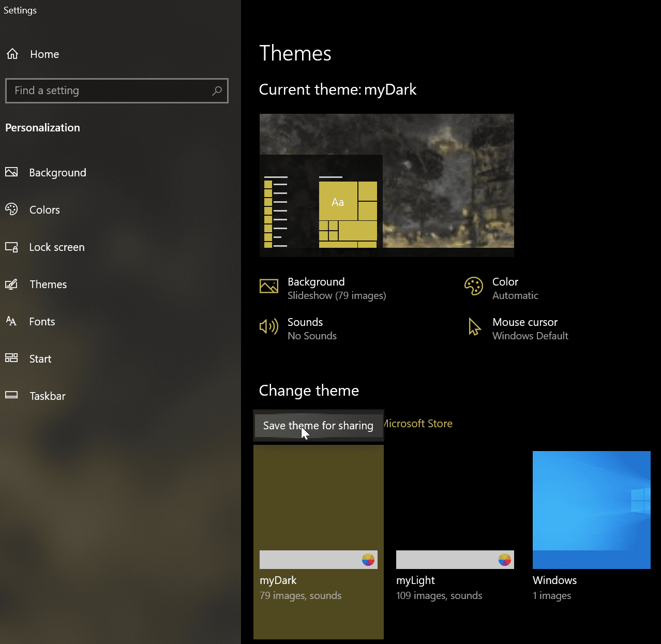Choose Save theme for sharing
This screenshot has width=661, height=644.
[x=318, y=426]
